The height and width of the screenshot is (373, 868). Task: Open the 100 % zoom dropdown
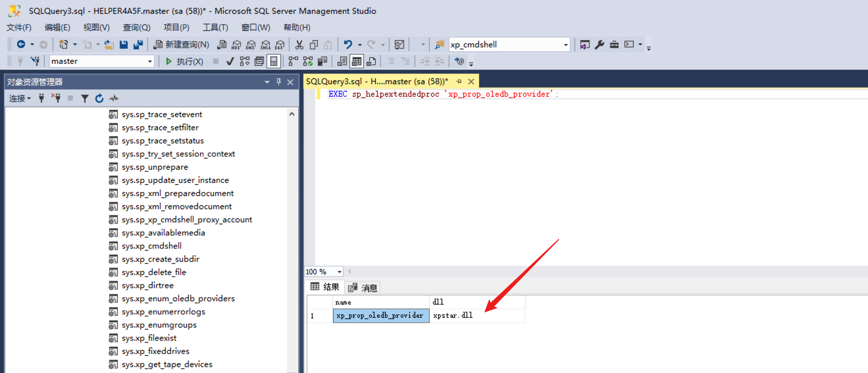[x=339, y=272]
